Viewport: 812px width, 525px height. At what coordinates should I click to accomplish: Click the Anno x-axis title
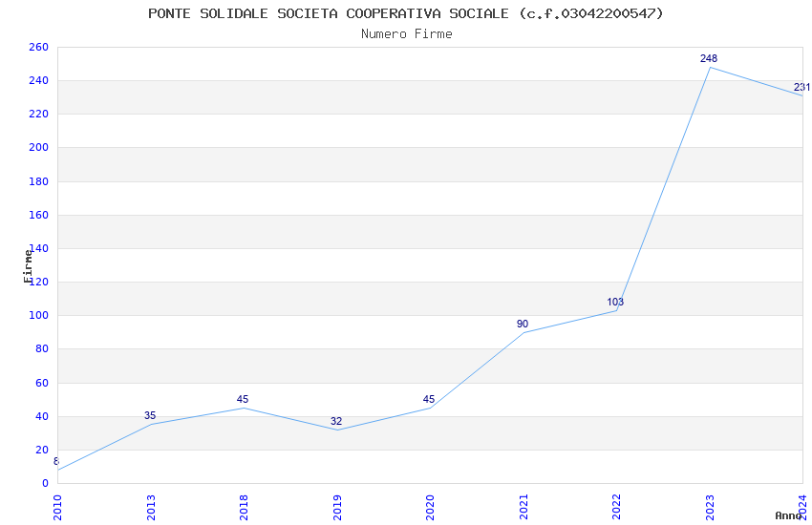click(x=788, y=515)
